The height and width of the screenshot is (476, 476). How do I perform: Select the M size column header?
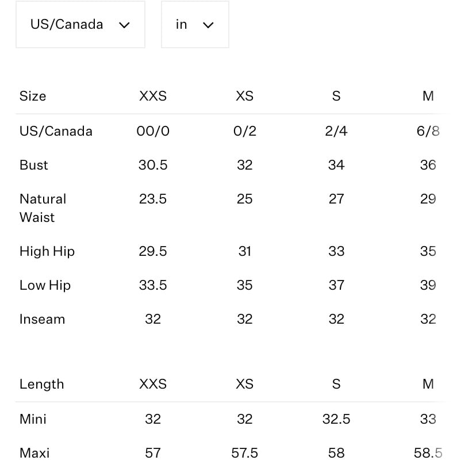click(x=428, y=96)
